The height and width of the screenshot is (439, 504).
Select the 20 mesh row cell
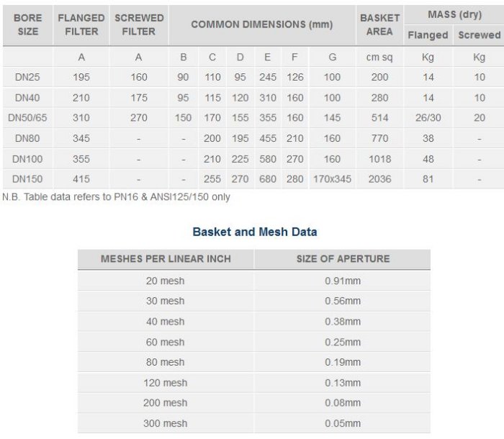click(x=166, y=281)
